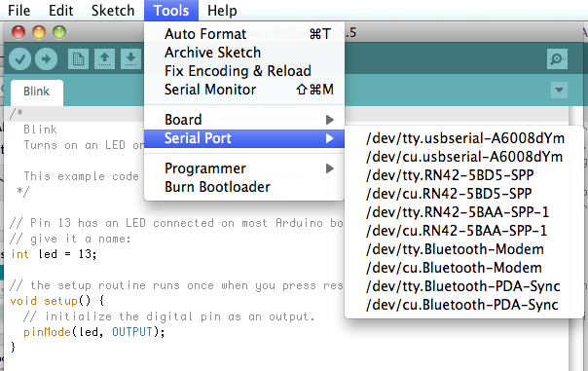Image resolution: width=588 pixels, height=371 pixels.
Task: Open the tab options dropdown arrow
Action: click(559, 90)
